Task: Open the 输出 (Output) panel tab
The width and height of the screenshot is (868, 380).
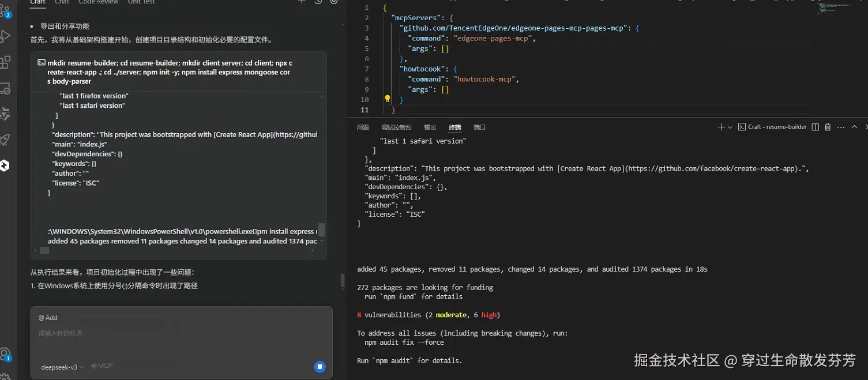Action: 430,127
